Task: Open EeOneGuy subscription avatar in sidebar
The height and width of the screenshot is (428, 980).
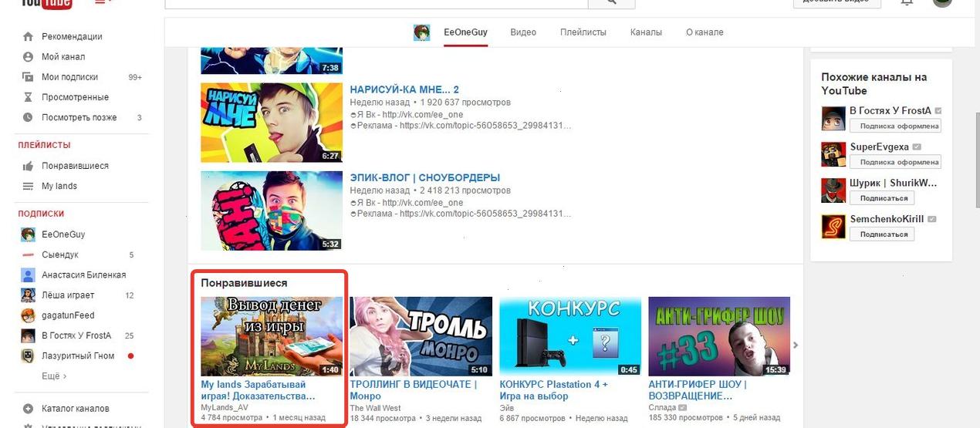Action: click(28, 234)
